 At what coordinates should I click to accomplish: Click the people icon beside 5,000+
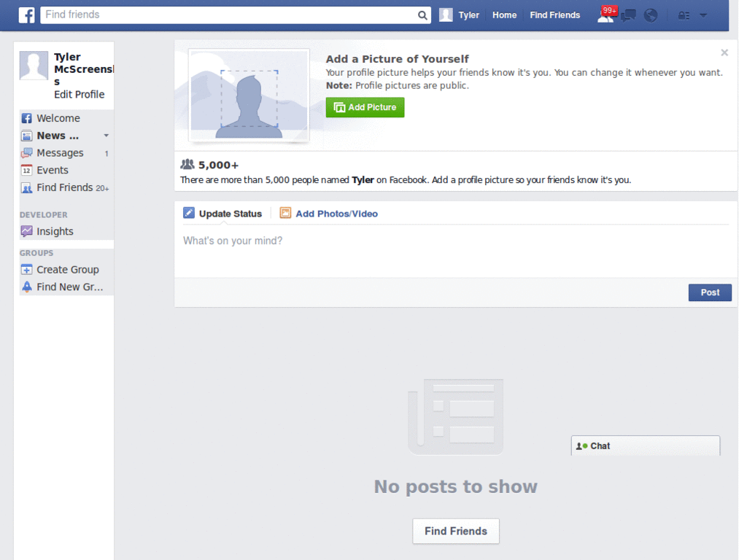[x=187, y=164]
